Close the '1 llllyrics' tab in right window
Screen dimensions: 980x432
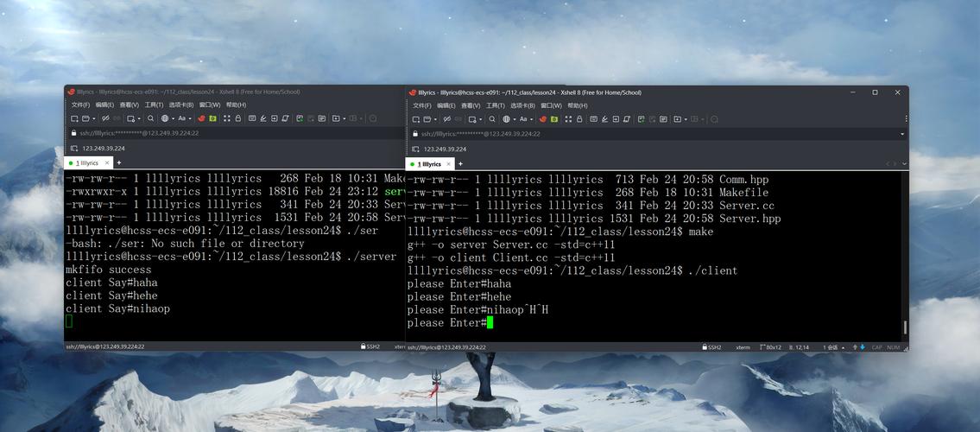(x=449, y=164)
